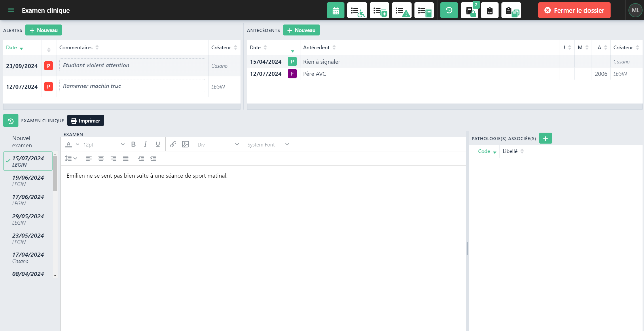
Task: Select Nouvel examen in the exam list
Action: coord(22,142)
